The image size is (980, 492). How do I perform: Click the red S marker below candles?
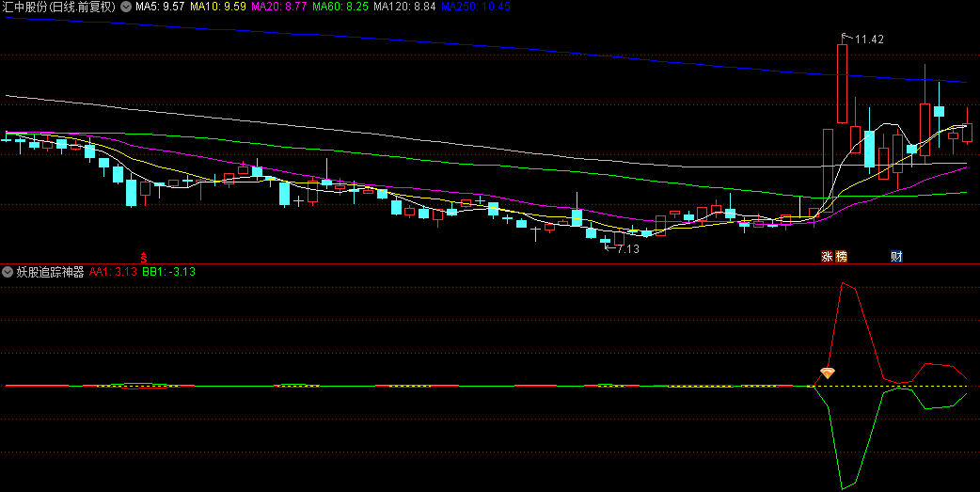[x=144, y=257]
